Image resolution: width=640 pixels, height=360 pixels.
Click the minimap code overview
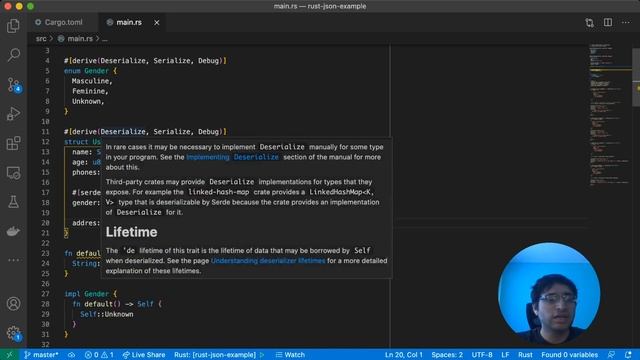[x=609, y=114]
